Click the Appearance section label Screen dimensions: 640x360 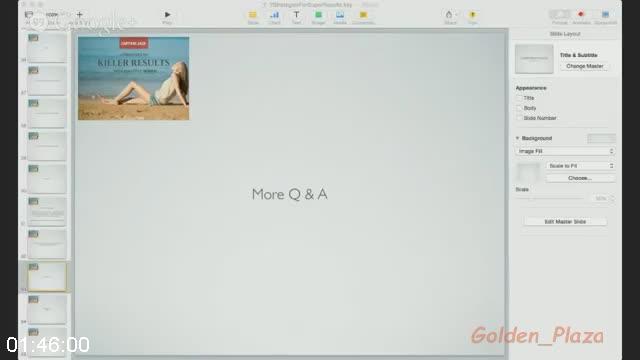click(x=531, y=88)
